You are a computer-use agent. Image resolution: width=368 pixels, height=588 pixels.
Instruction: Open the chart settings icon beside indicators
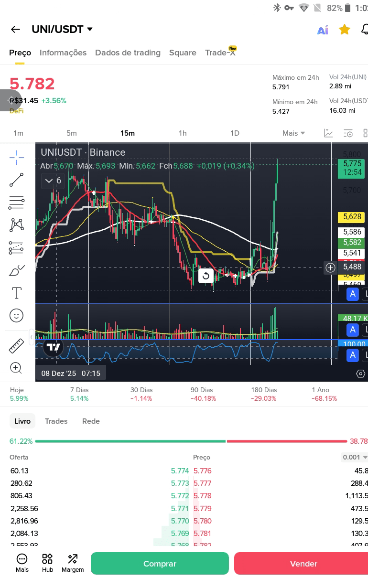[348, 133]
